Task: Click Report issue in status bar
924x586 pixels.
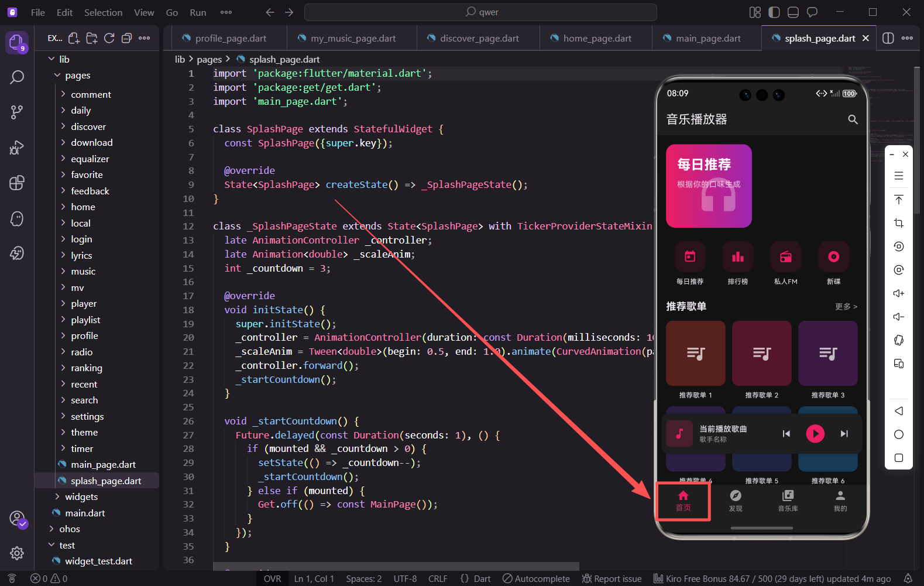Action: click(612, 578)
